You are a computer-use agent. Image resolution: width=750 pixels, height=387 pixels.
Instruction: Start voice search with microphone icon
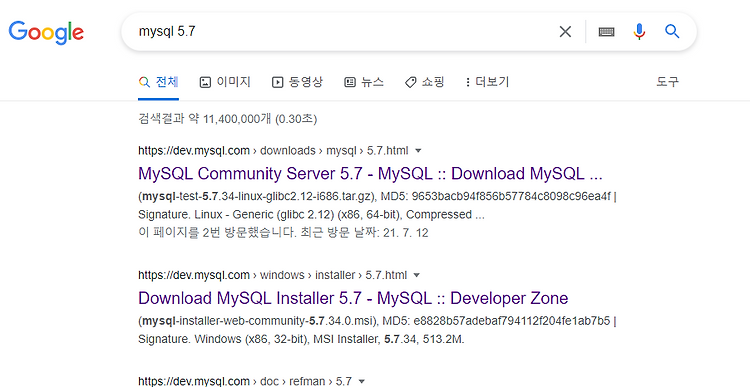[639, 32]
